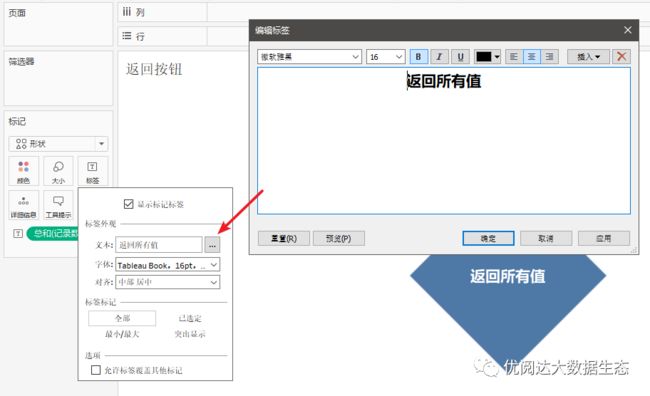
Task: Open the 形状 mark type dropdown
Action: (58, 144)
